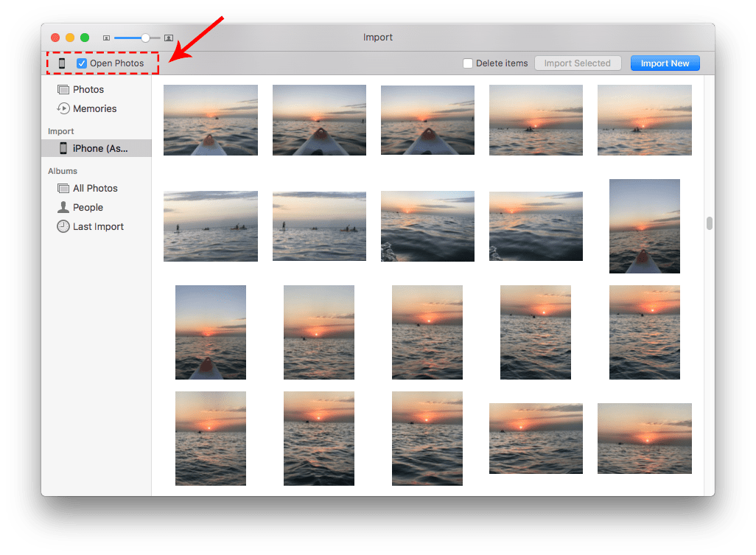Viewport: 756px width, 555px height.
Task: Click the Import Selected button
Action: pos(577,63)
